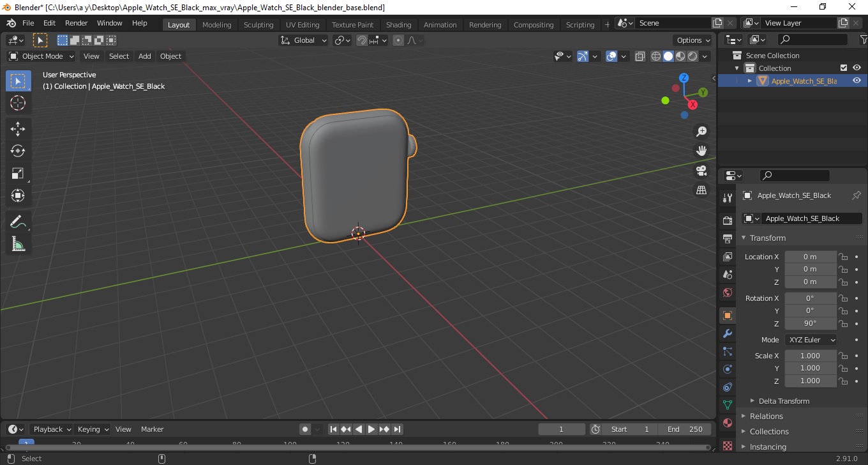This screenshot has width=868, height=465.
Task: Switch to Rendered viewport shading
Action: tap(692, 56)
